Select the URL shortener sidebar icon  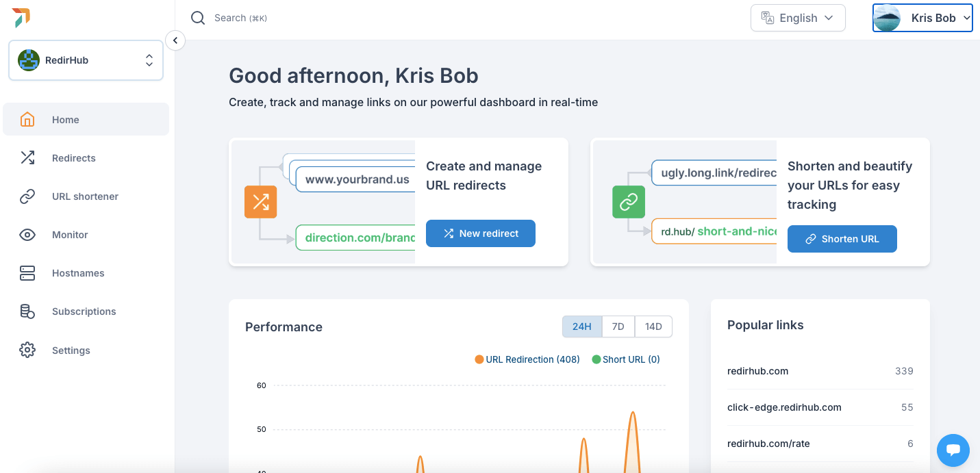[x=27, y=196]
